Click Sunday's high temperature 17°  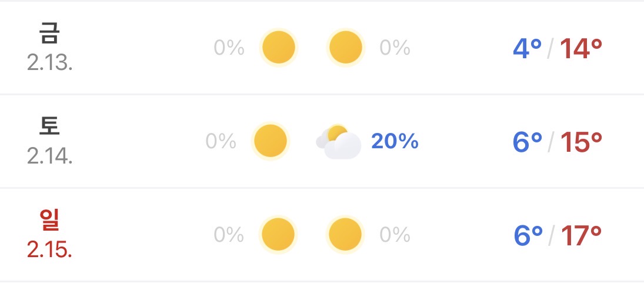click(580, 236)
